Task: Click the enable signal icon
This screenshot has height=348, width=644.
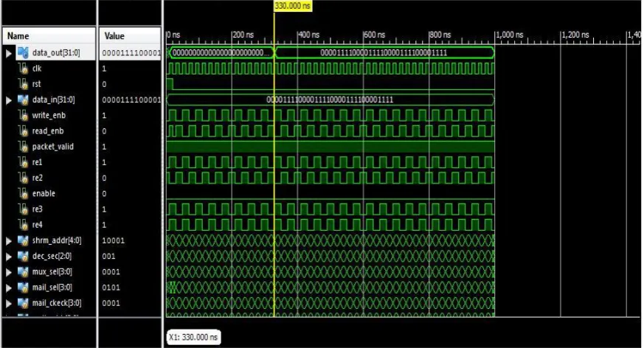Action: [23, 193]
